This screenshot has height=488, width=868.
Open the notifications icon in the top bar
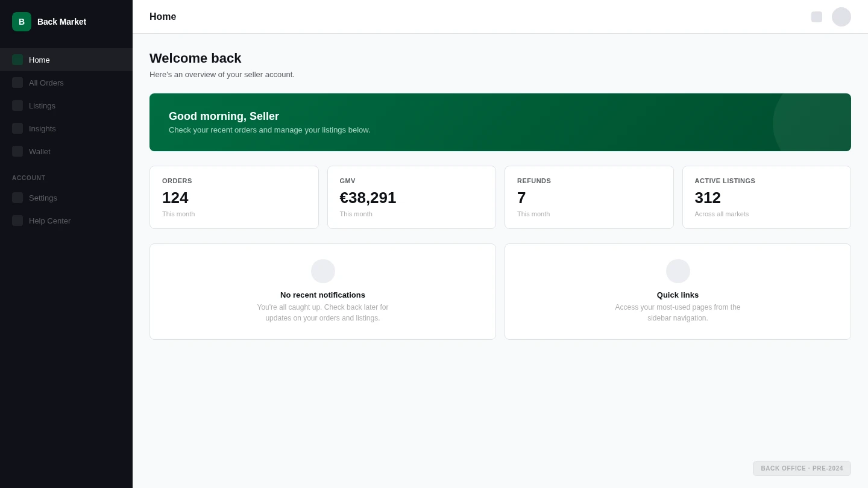(817, 17)
